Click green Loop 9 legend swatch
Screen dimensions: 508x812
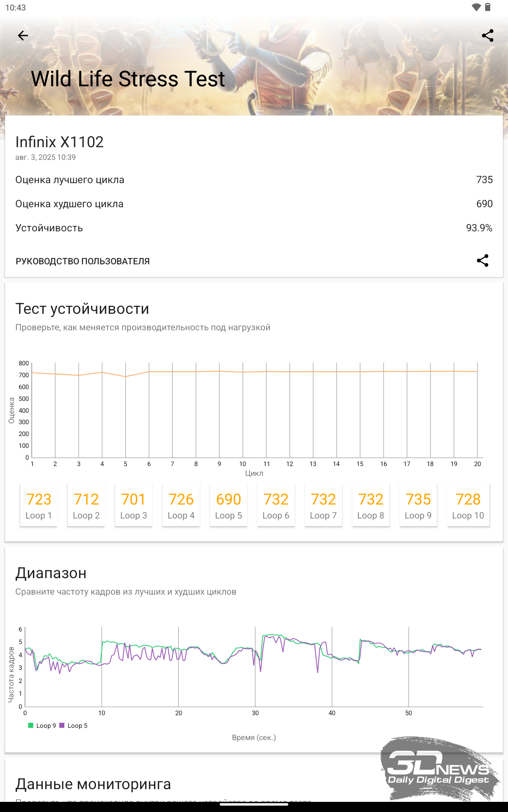[x=30, y=725]
